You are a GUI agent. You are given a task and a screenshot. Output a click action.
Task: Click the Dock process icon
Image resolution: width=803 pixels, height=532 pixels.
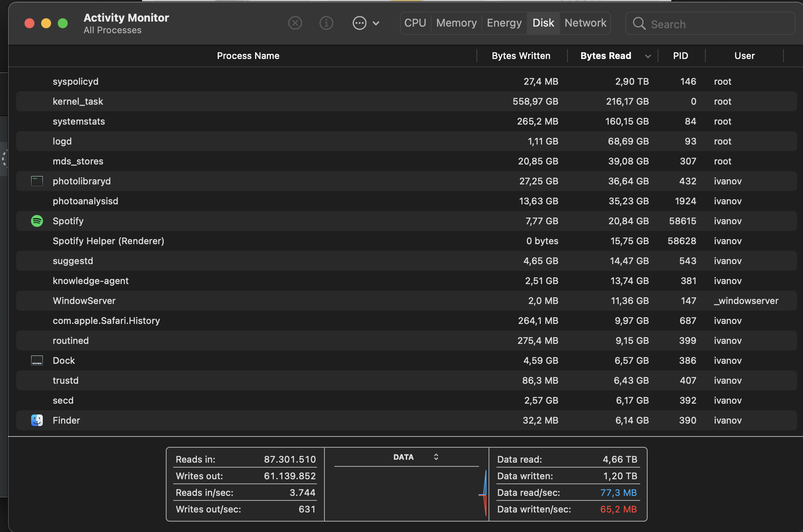click(x=37, y=360)
